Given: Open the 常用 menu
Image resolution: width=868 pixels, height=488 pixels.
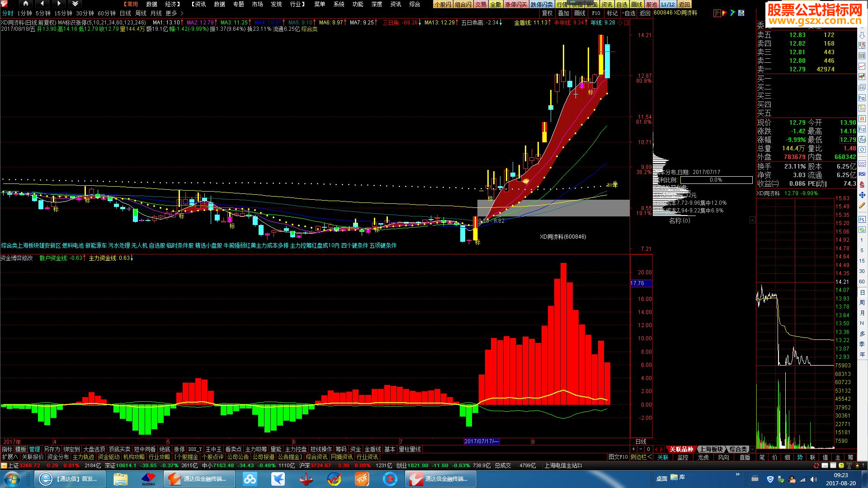Looking at the screenshot, I should point(131,4).
